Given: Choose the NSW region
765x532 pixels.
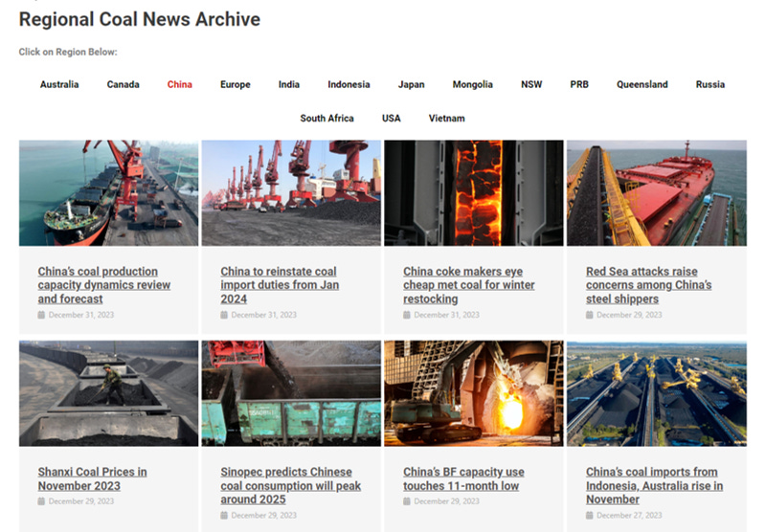Looking at the screenshot, I should tap(531, 84).
